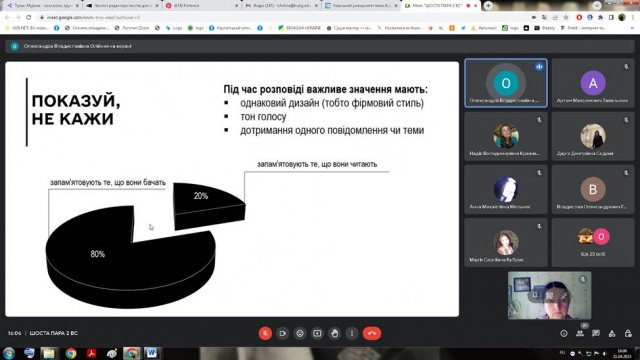
Task: Open Word from the Windows taskbar
Action: (151, 353)
